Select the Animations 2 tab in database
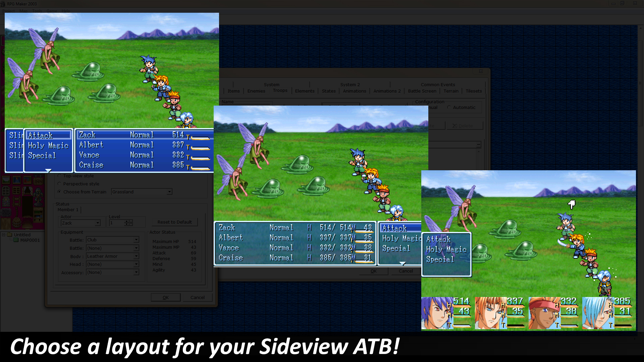Viewport: 644px width, 362px height. [387, 91]
